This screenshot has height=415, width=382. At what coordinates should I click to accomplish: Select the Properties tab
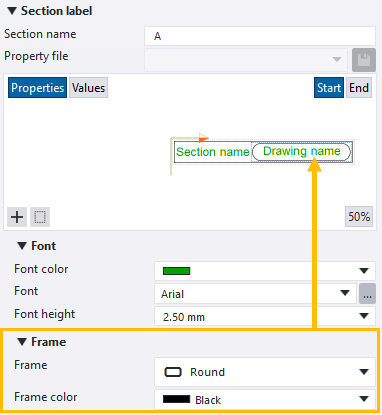tap(37, 88)
